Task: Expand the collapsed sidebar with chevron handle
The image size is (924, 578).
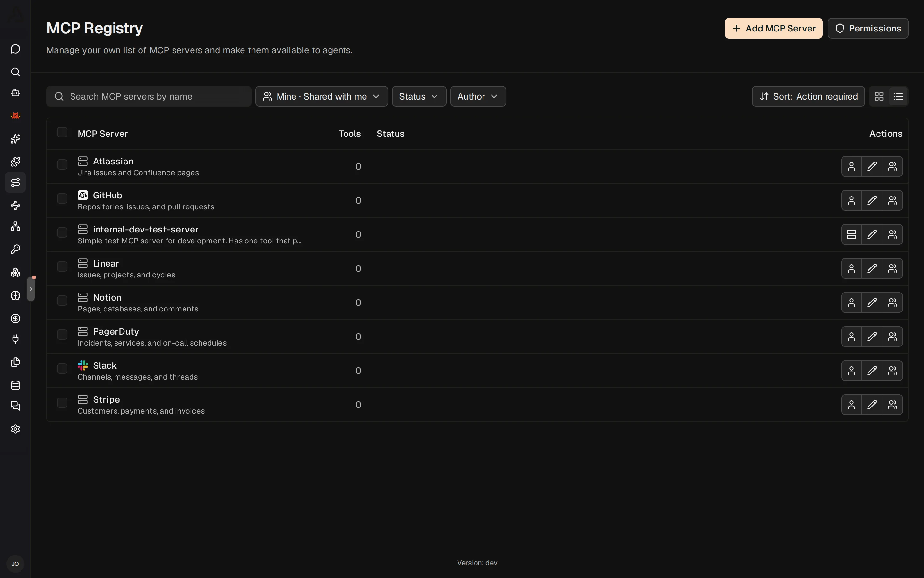Action: 30,289
